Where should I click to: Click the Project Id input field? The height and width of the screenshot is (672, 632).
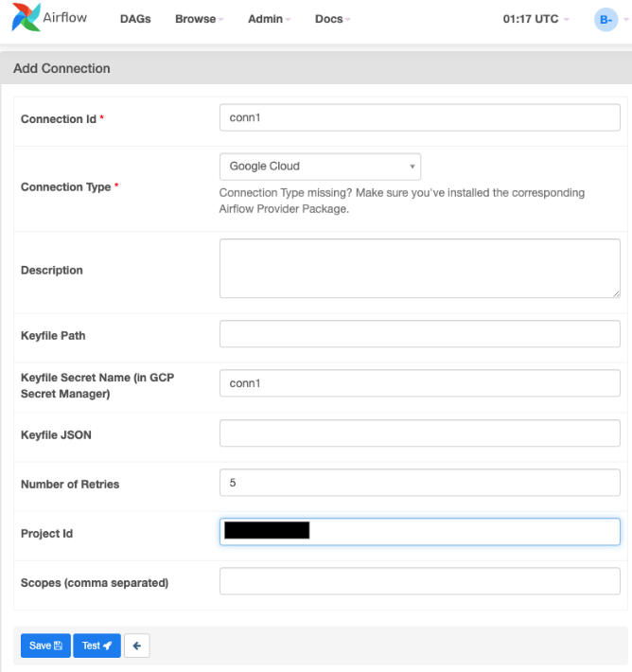[419, 532]
